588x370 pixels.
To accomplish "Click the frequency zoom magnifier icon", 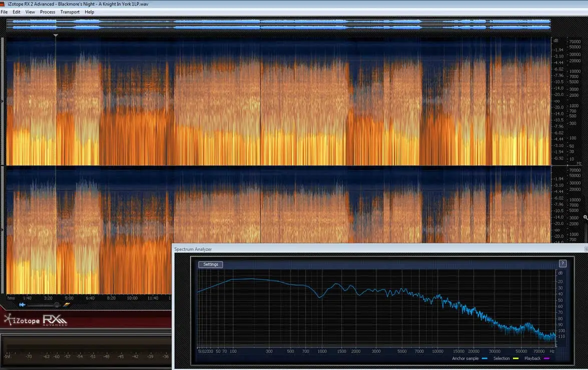I will [585, 217].
